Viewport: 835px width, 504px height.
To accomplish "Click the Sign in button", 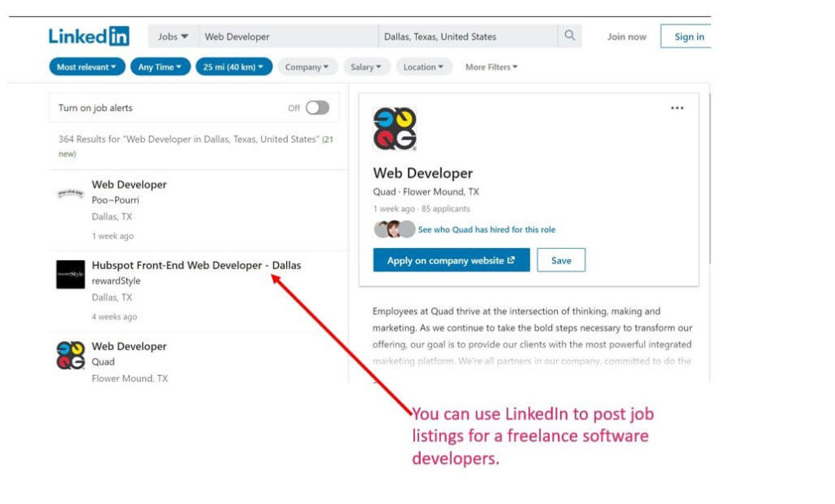I will pos(686,36).
